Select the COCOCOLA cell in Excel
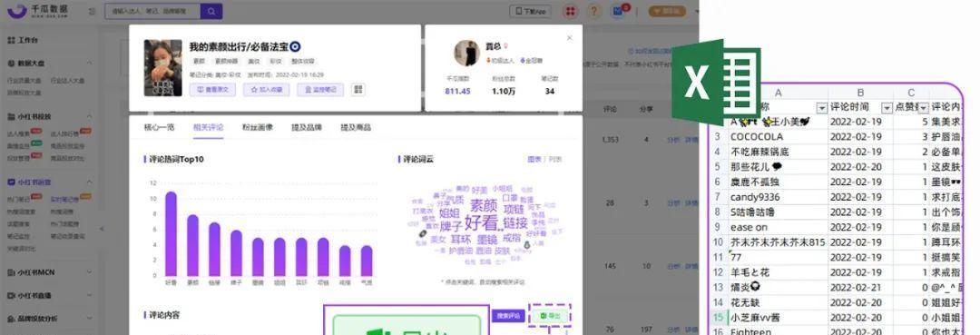The width and height of the screenshot is (980, 335). 779,136
